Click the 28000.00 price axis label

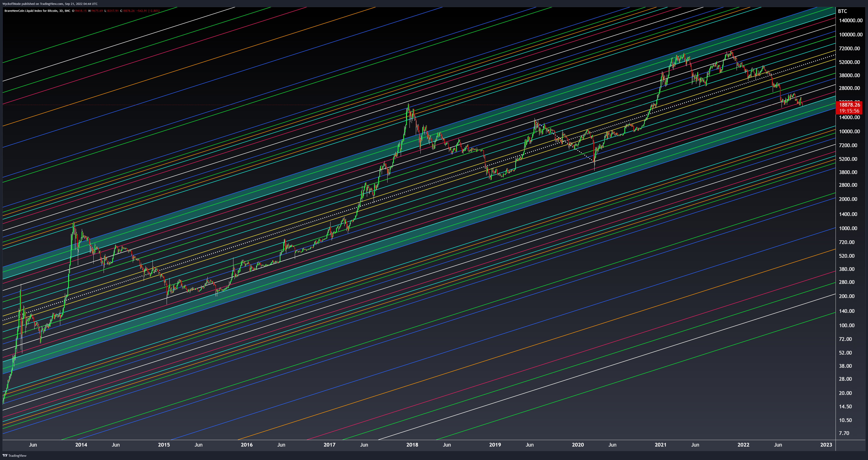pyautogui.click(x=849, y=88)
